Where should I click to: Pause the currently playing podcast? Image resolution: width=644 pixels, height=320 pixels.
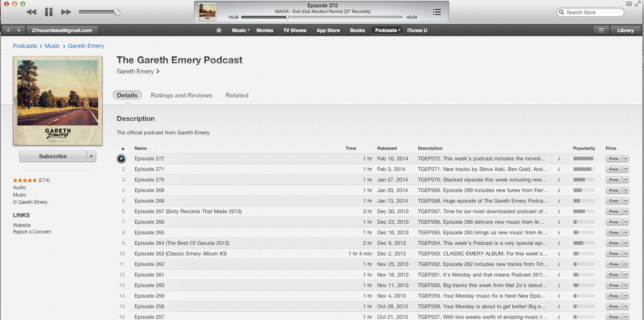pos(49,12)
